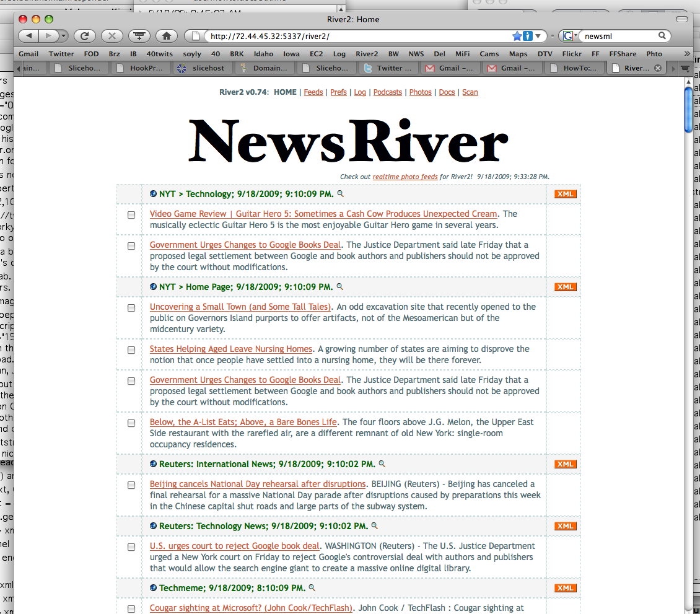Screen dimensions: 700x614
Task: Click the orange XML icon for Techmeme
Action: (565, 588)
